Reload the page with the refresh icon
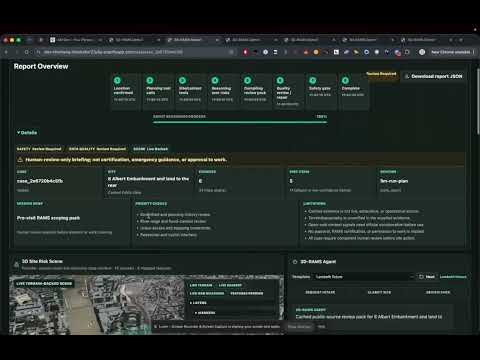 [x=27, y=52]
